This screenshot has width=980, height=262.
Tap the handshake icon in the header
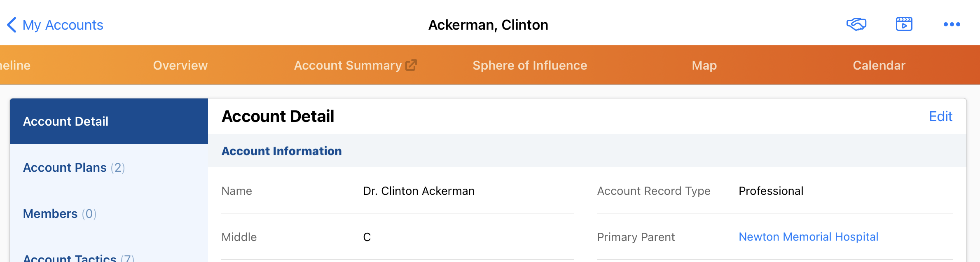tap(856, 24)
